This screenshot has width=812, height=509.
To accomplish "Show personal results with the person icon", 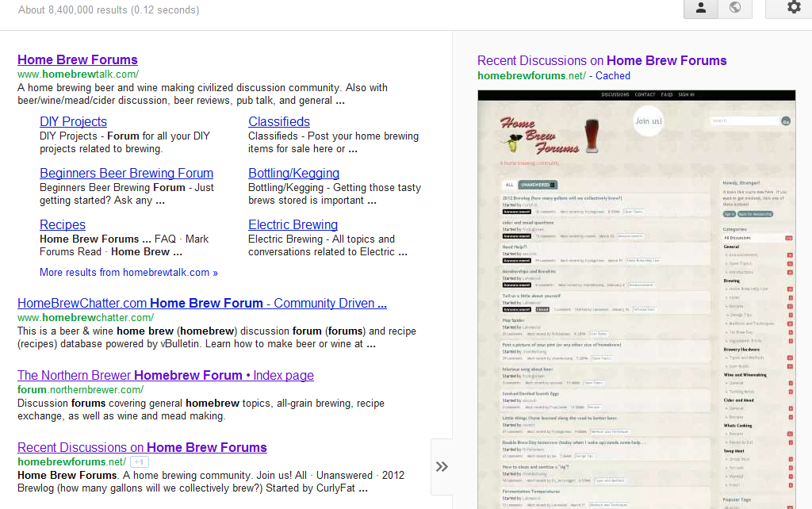I will [x=701, y=8].
